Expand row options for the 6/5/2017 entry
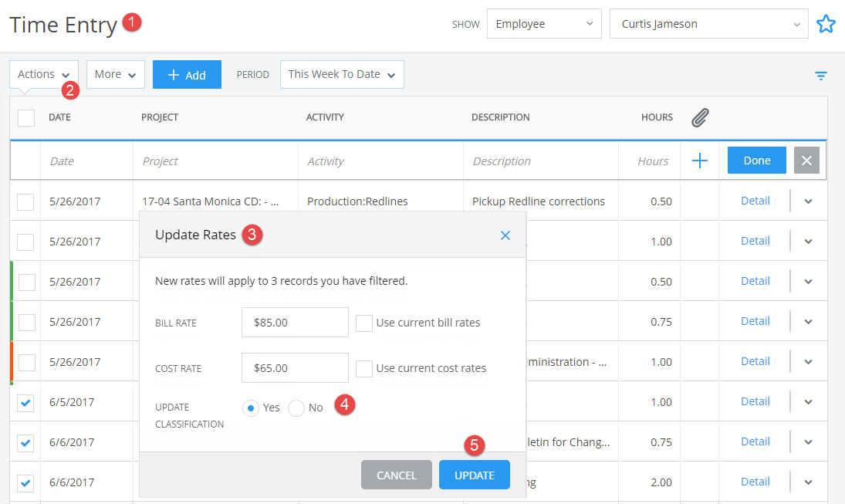 click(x=809, y=401)
